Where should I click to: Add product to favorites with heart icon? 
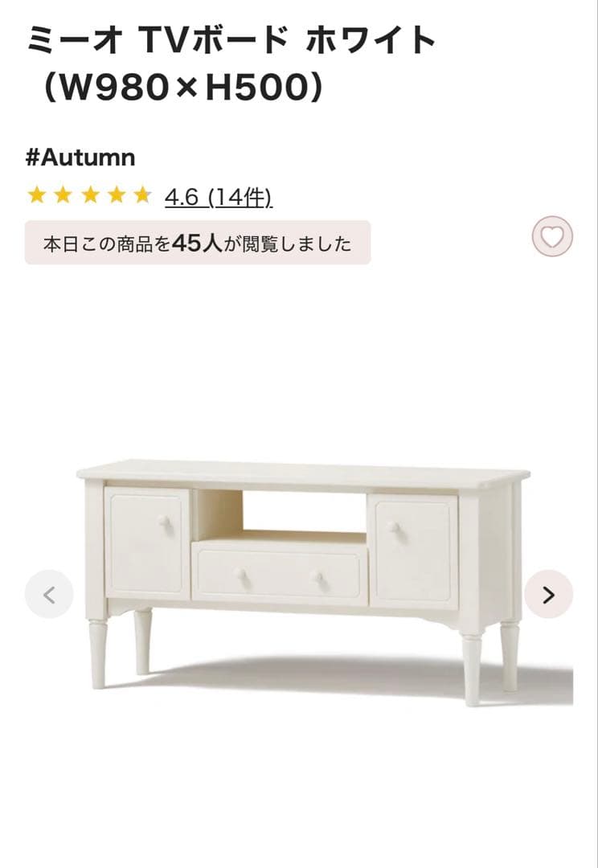pyautogui.click(x=552, y=236)
